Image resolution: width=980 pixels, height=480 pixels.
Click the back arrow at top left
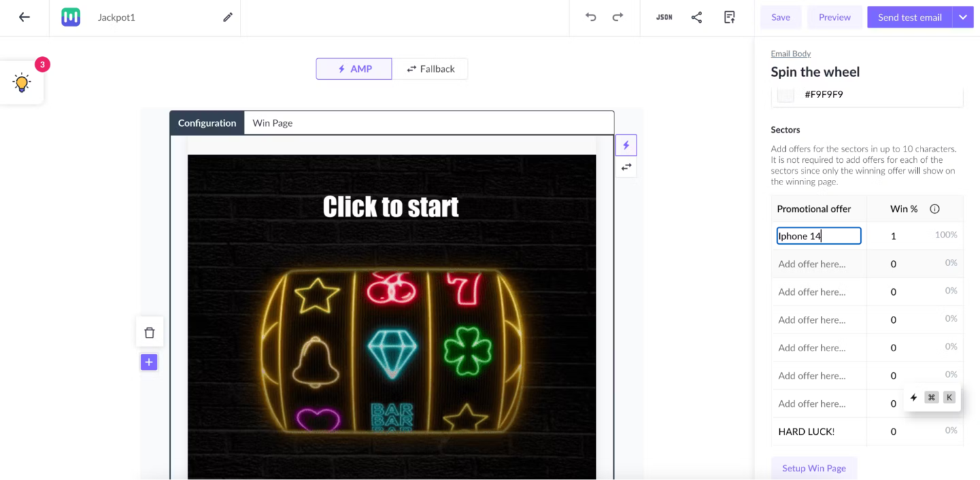click(24, 17)
